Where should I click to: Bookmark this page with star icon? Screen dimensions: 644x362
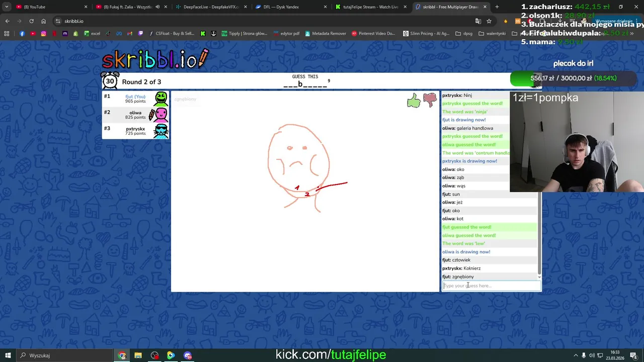[489, 21]
